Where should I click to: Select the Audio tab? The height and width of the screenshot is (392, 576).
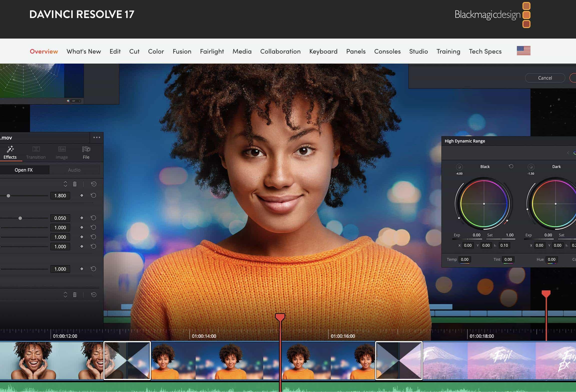[x=74, y=170]
